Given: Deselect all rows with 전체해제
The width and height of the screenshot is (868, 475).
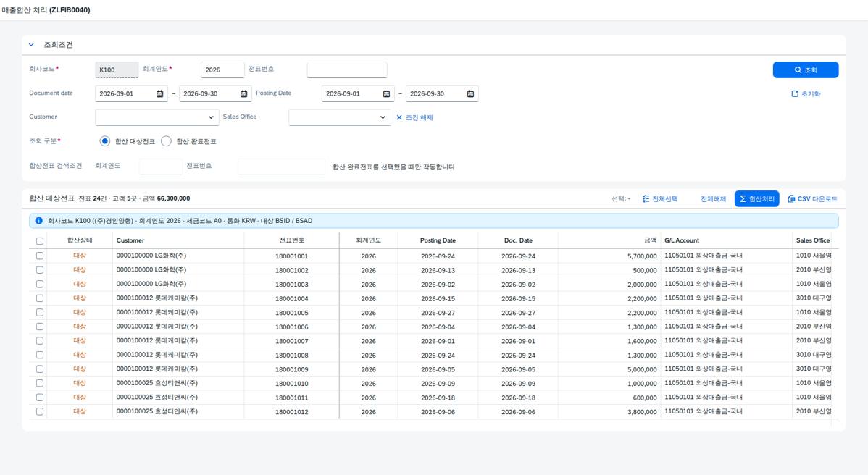Looking at the screenshot, I should click(x=713, y=199).
